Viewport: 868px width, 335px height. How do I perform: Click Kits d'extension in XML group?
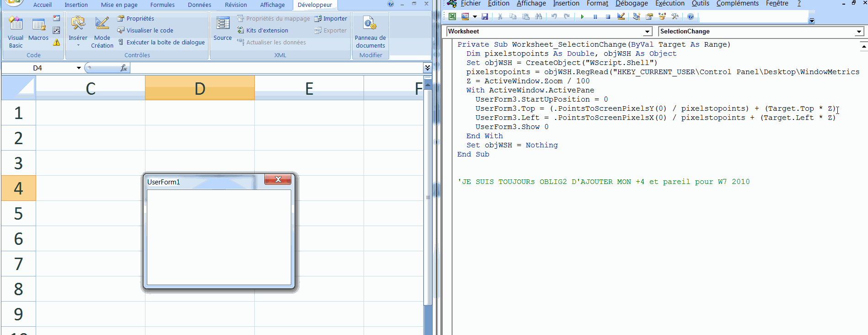(263, 30)
